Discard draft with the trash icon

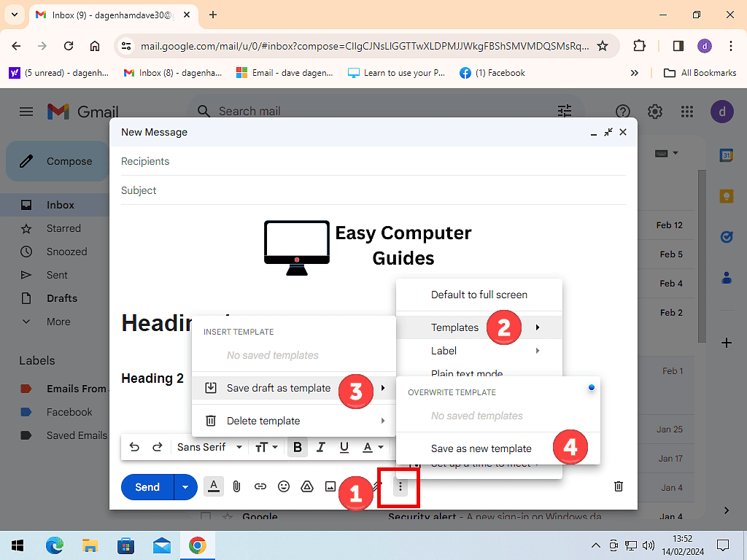point(619,486)
